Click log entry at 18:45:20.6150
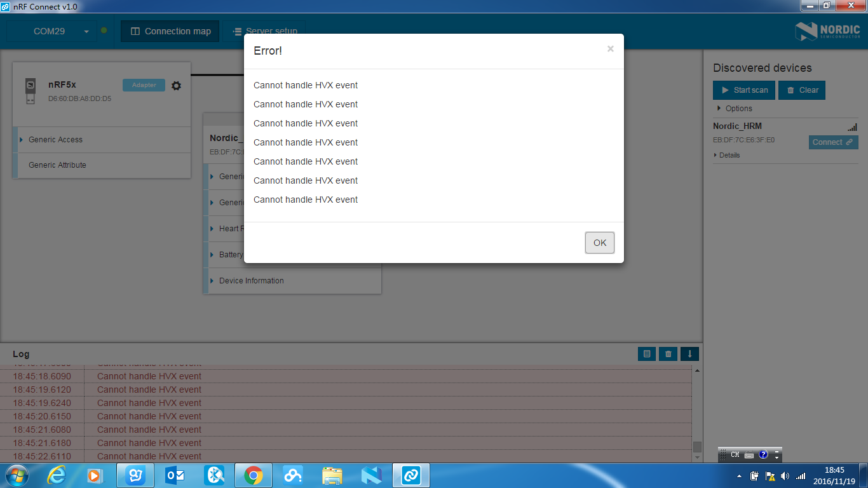The width and height of the screenshot is (868, 488). point(346,416)
